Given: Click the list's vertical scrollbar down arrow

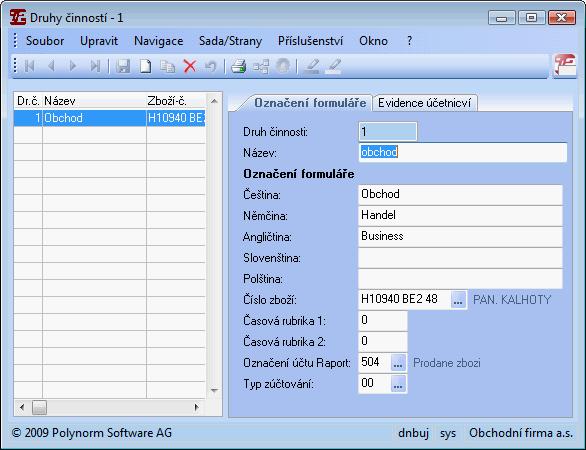Looking at the screenshot, I should [214, 391].
